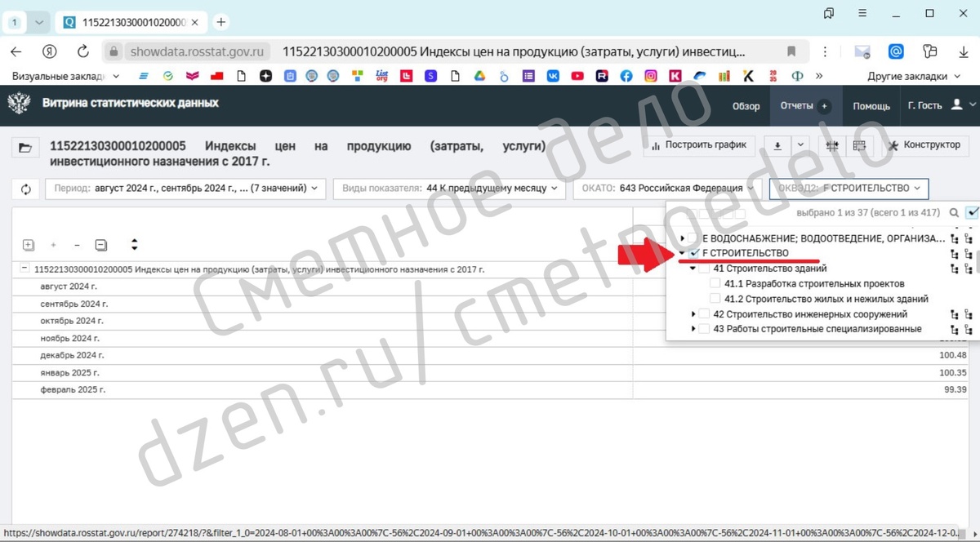Toggle the show-selected checkbox at dropdown top right
980x542 pixels.
click(x=972, y=212)
